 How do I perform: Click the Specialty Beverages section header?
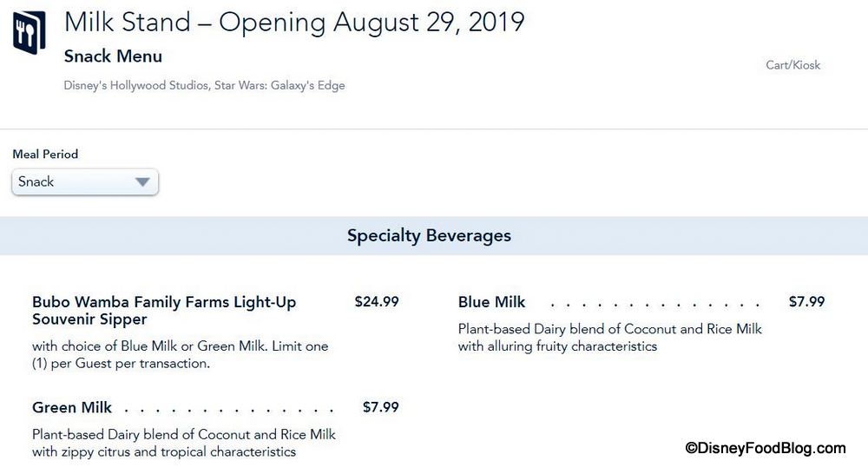pos(429,235)
